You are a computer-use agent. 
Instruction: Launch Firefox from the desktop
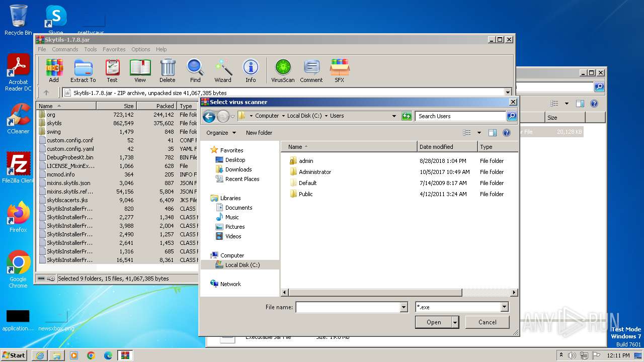point(18,217)
